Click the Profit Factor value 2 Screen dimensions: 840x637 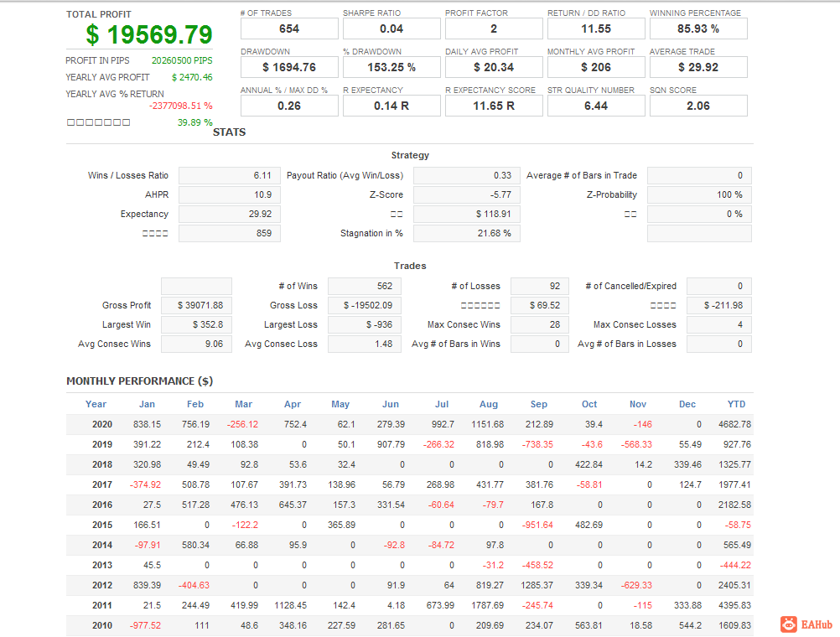(x=494, y=29)
